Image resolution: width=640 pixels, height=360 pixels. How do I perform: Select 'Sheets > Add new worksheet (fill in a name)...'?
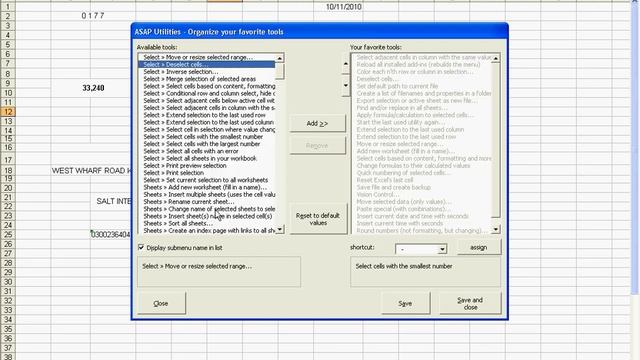(x=207, y=187)
